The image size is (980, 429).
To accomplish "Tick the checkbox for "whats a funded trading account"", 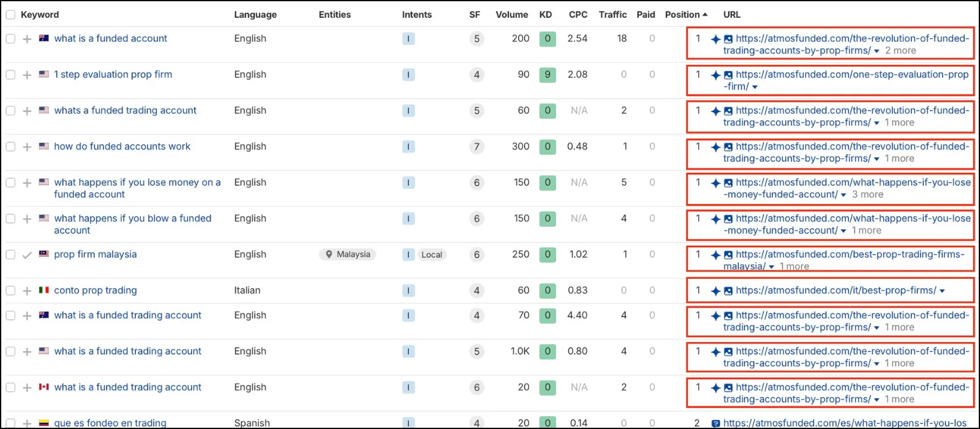I will pyautogui.click(x=10, y=111).
